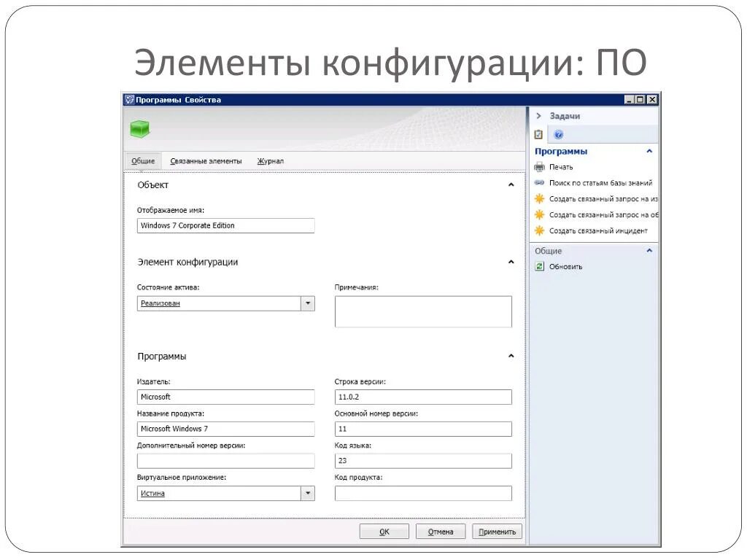Click the green refresh icon by Обновить
Viewport: 747px width, 560px height.
point(539,266)
